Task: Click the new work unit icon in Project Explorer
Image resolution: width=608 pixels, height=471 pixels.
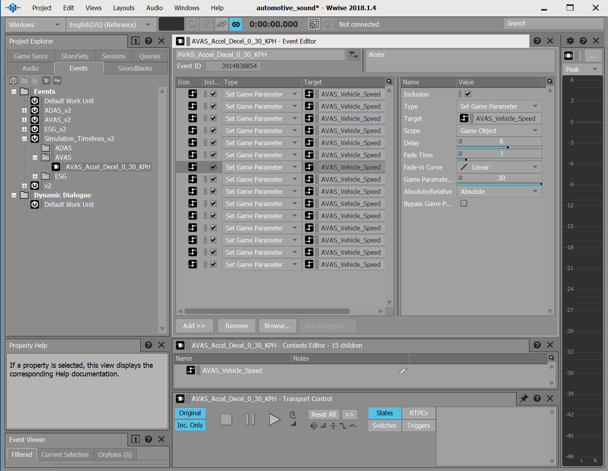Action: (x=13, y=81)
